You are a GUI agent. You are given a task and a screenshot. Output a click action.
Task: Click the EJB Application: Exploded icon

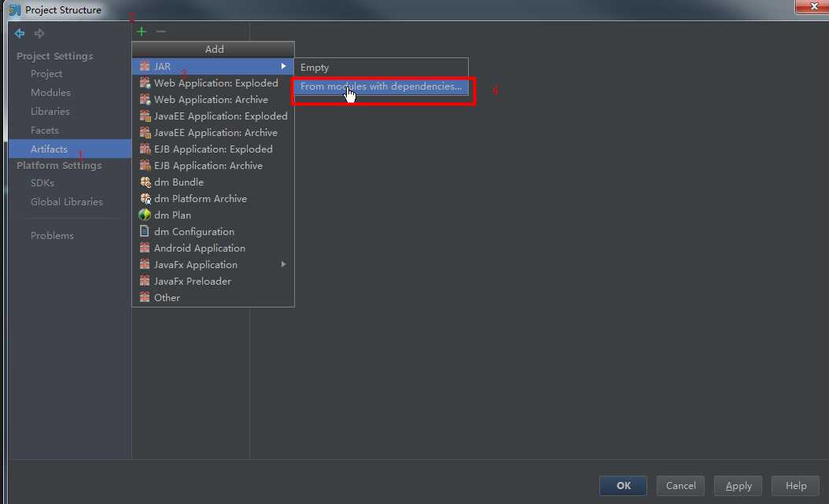[145, 149]
